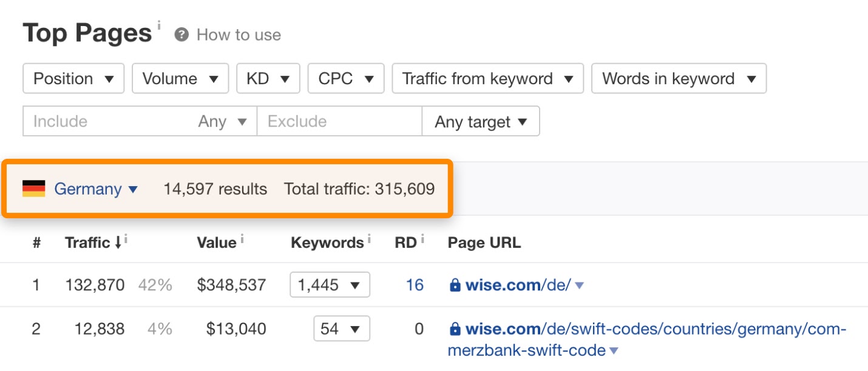Open the Position filter dropdown

[73, 79]
